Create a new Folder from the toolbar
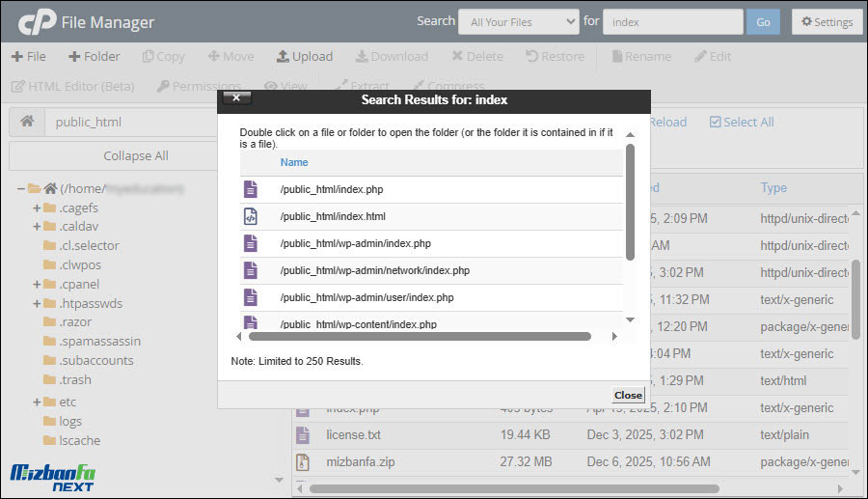This screenshot has height=499, width=868. 94,56
